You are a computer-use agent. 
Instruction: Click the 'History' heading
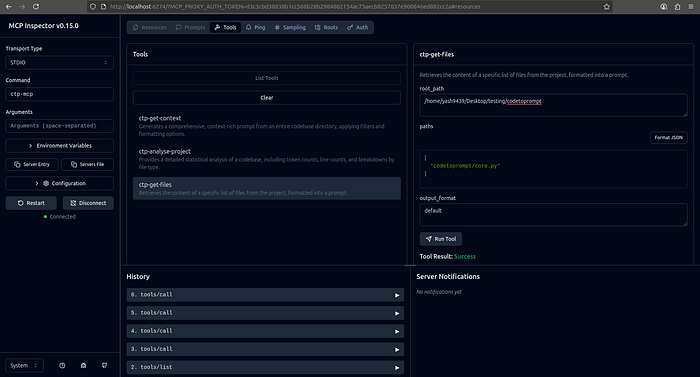[138, 276]
